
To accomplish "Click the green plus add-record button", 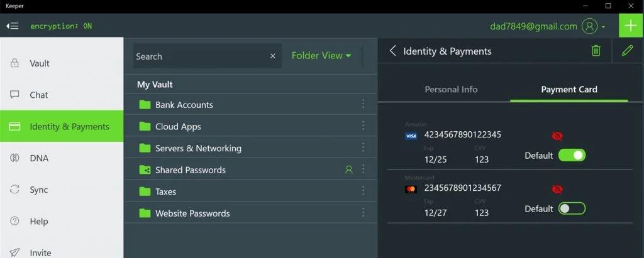I will [631, 26].
